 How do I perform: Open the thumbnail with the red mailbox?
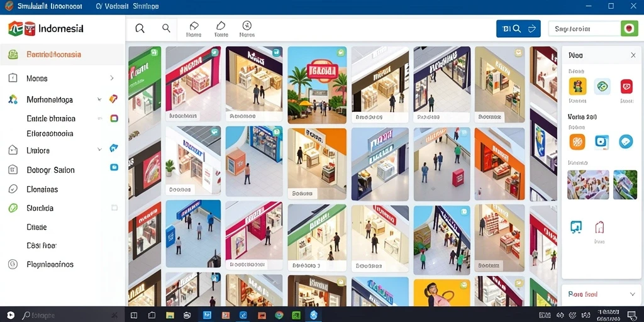[442, 164]
